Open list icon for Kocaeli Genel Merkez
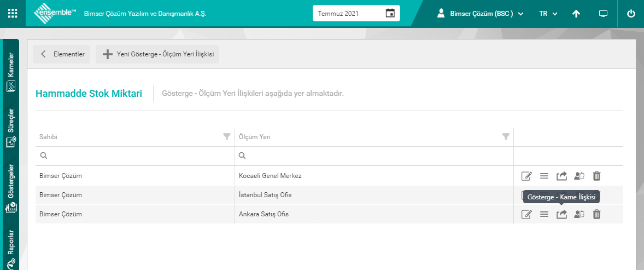The width and height of the screenshot is (644, 270). [x=544, y=176]
